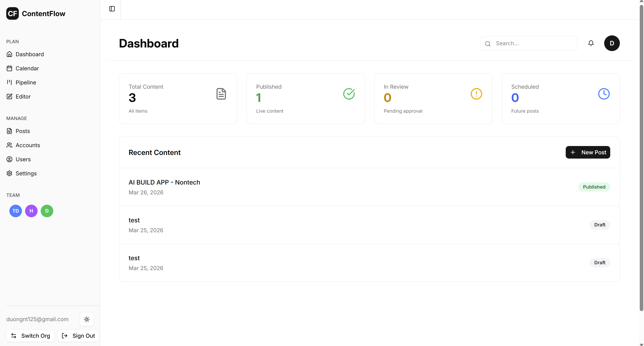This screenshot has width=644, height=346.
Task: Select the Accounts people icon
Action: tap(9, 145)
